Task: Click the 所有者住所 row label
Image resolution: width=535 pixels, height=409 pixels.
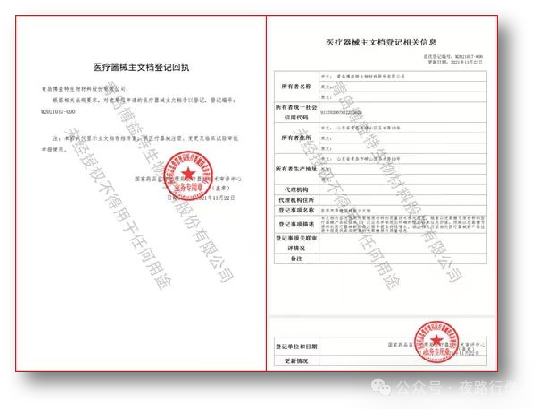Action: [296, 137]
